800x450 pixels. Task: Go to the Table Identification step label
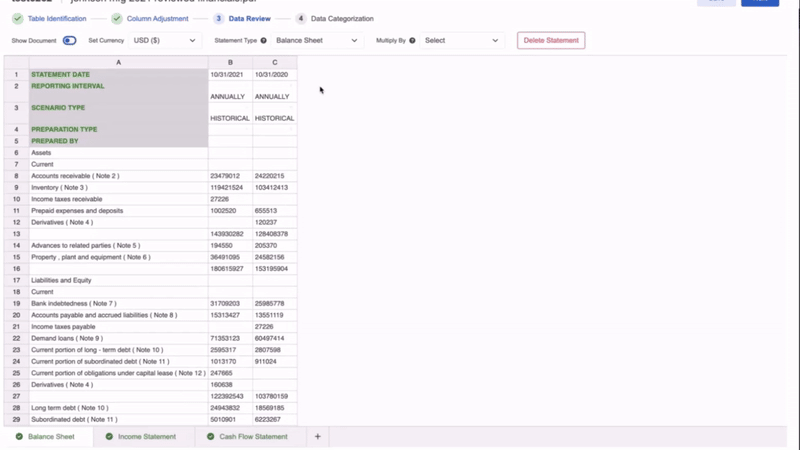click(57, 18)
